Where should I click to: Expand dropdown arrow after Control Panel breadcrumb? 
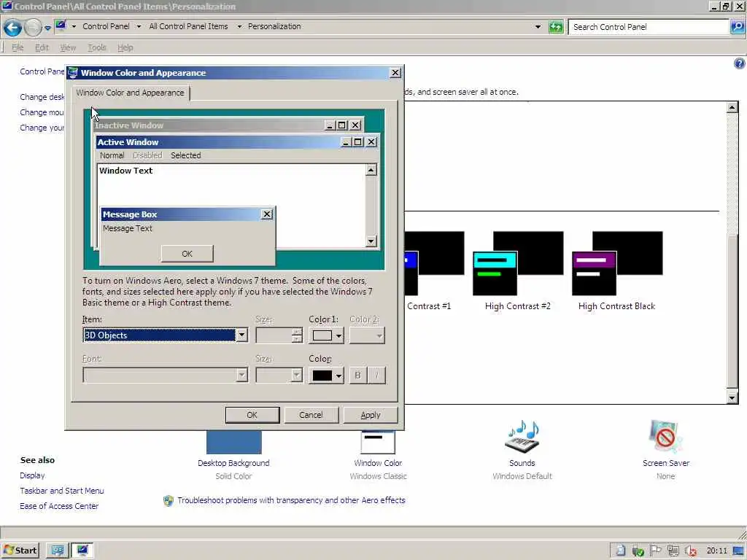point(139,27)
